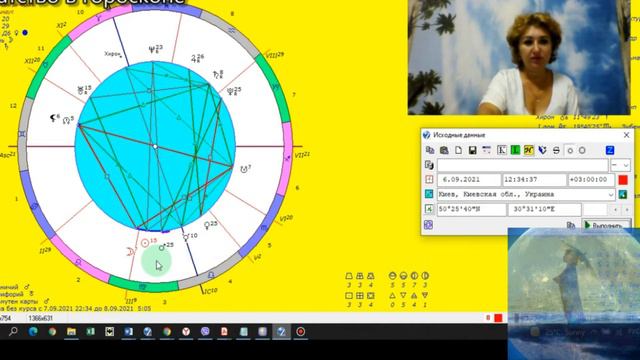Click the time field showing 12:34:37

[x=534, y=180]
